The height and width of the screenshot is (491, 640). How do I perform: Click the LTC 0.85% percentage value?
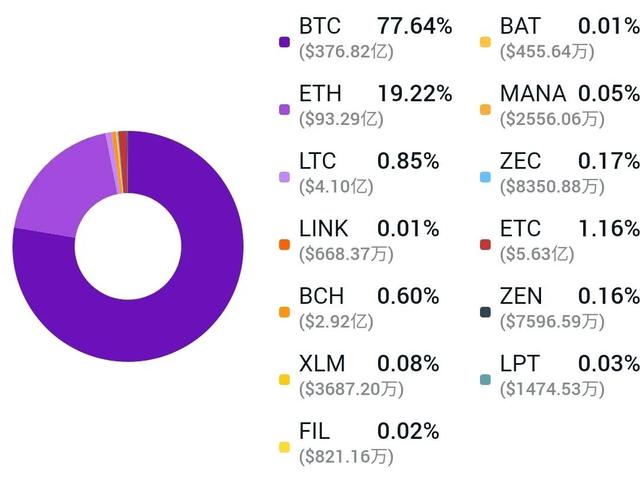point(408,161)
